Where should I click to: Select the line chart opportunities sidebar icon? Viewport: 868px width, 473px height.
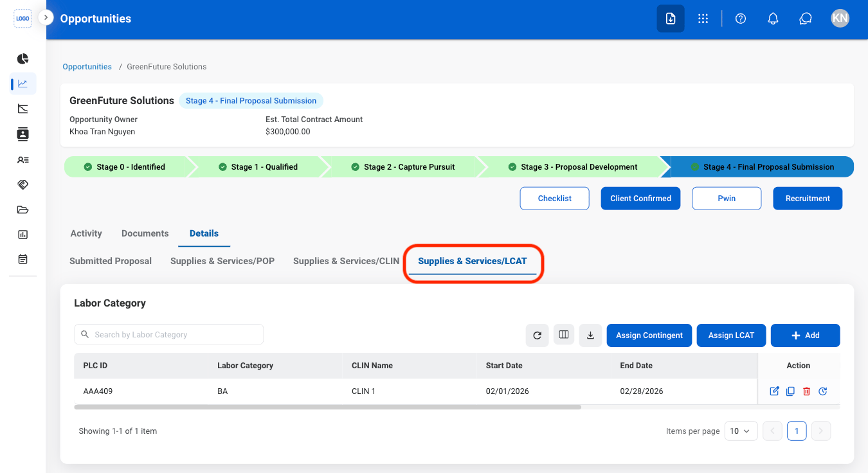[x=23, y=84]
